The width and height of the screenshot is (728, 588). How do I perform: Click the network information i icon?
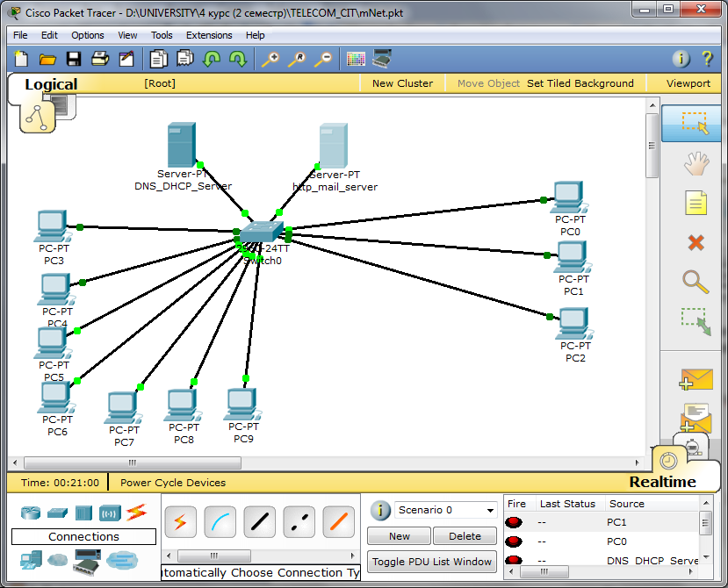click(x=681, y=59)
